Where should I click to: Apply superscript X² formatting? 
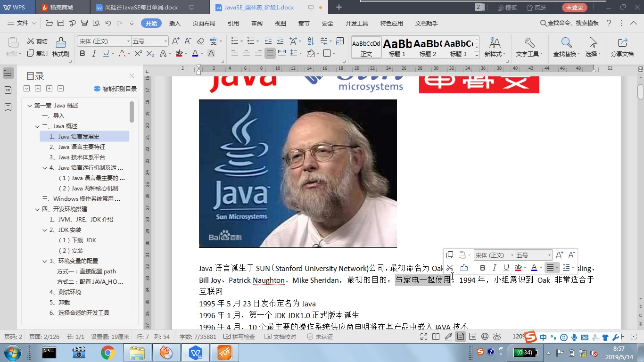pyautogui.click(x=138, y=53)
